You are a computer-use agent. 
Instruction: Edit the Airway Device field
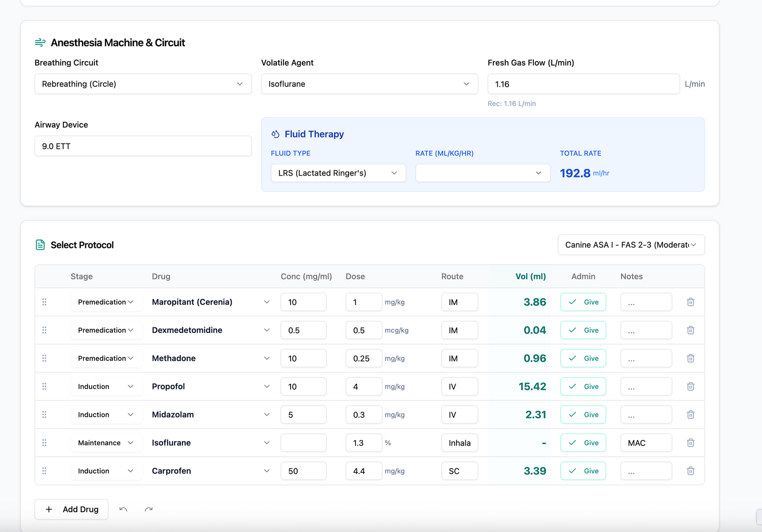[143, 146]
